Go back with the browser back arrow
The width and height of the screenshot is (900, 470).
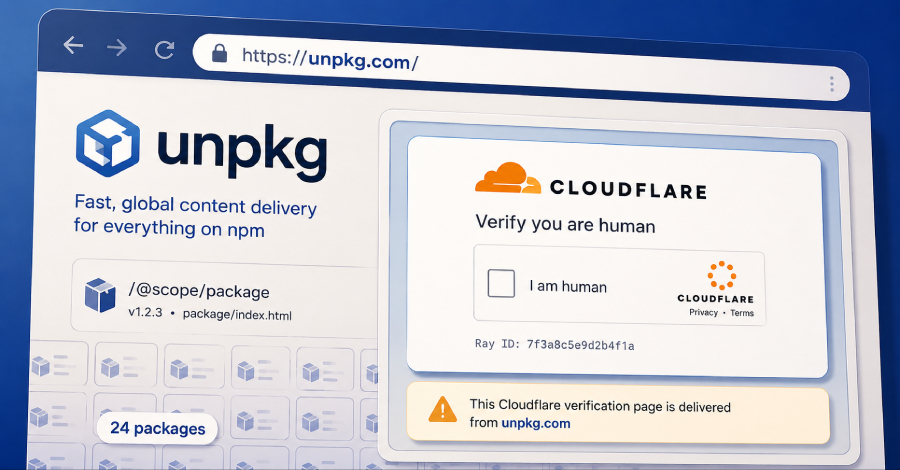[x=73, y=45]
